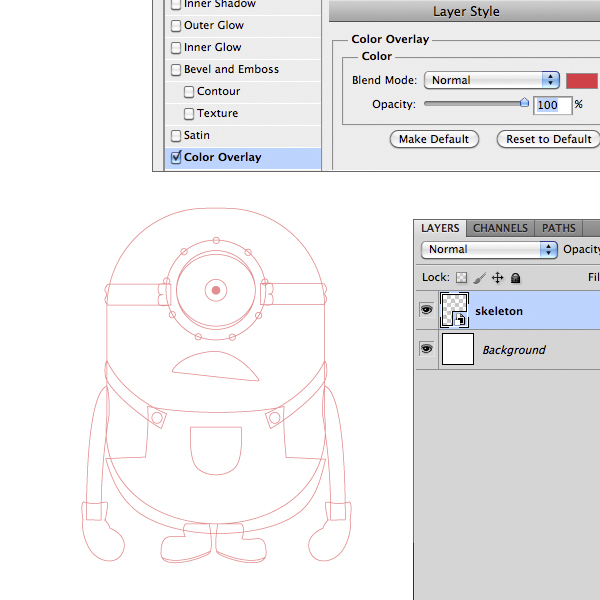Check the Outer Glow style option
Screen dimensions: 600x600
(x=176, y=26)
